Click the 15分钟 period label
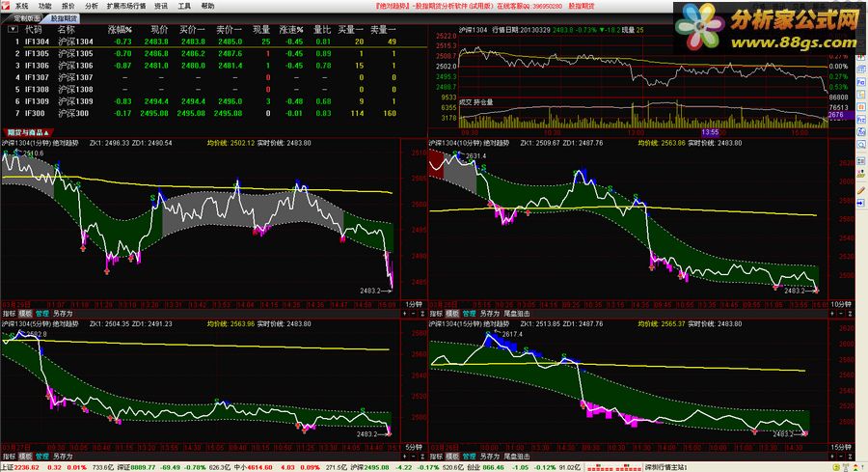The height and width of the screenshot is (472, 868). [841, 447]
